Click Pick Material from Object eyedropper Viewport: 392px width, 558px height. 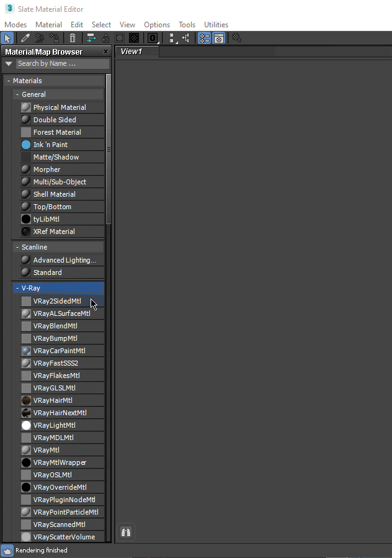tap(25, 38)
